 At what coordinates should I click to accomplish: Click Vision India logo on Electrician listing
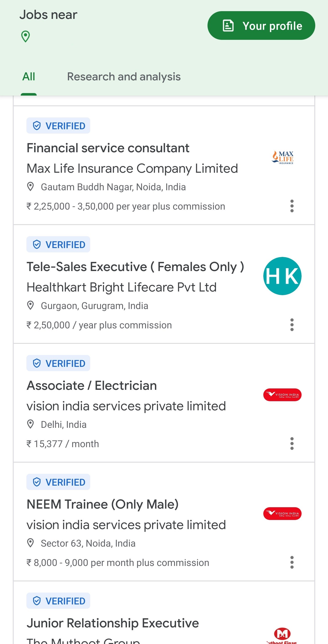[x=282, y=395]
